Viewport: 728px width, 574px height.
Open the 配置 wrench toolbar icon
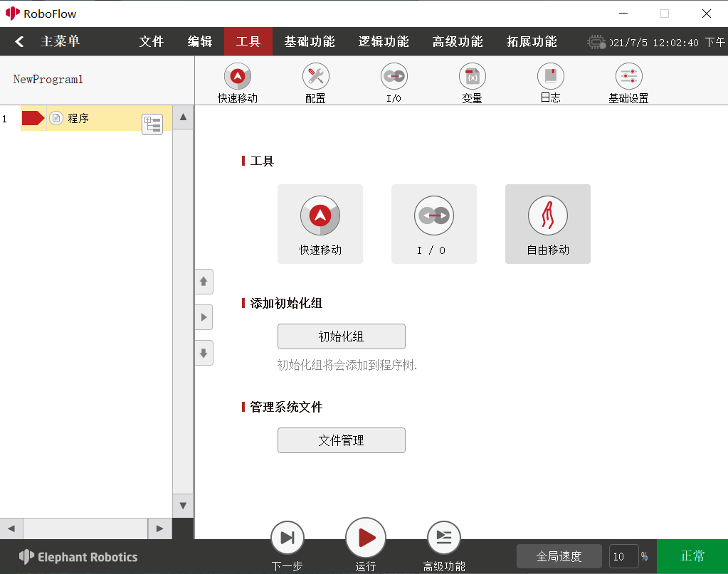316,77
